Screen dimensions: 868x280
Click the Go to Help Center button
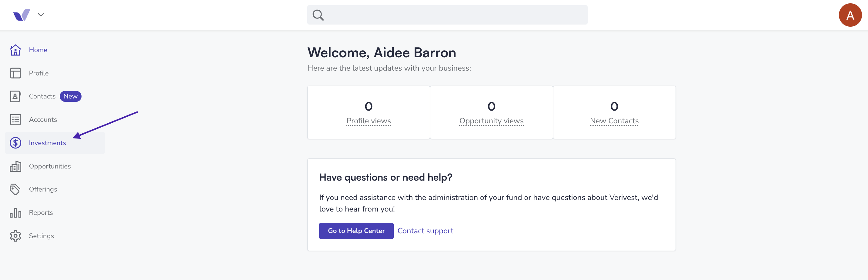click(x=356, y=231)
